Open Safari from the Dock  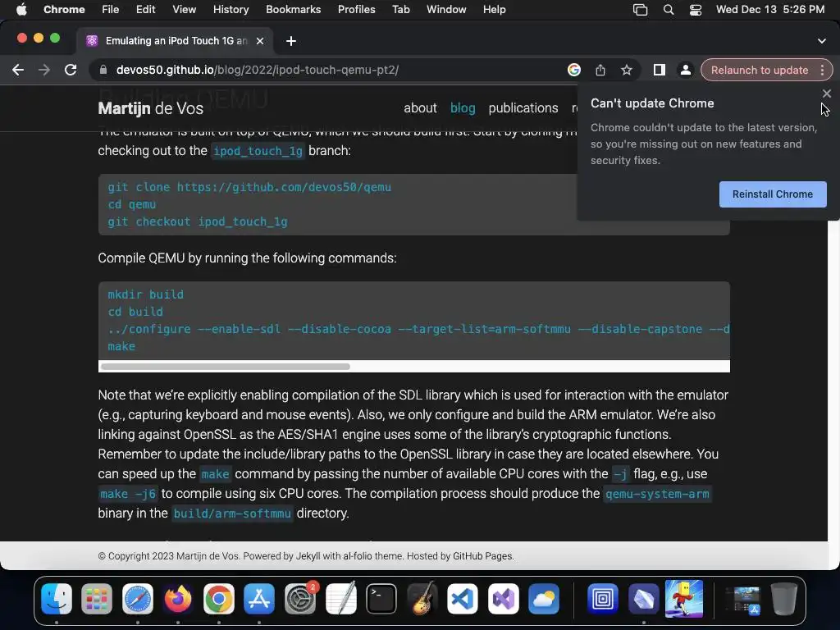click(138, 598)
